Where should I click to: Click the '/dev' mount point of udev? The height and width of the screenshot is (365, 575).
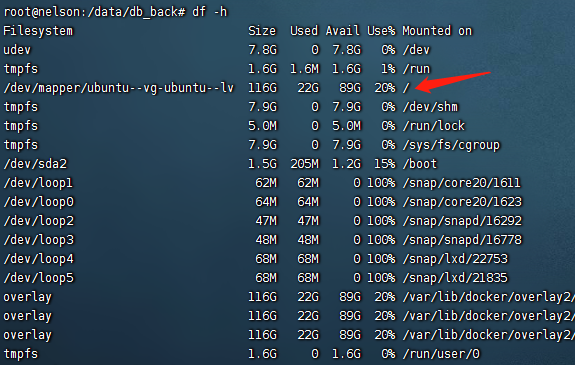[416, 50]
